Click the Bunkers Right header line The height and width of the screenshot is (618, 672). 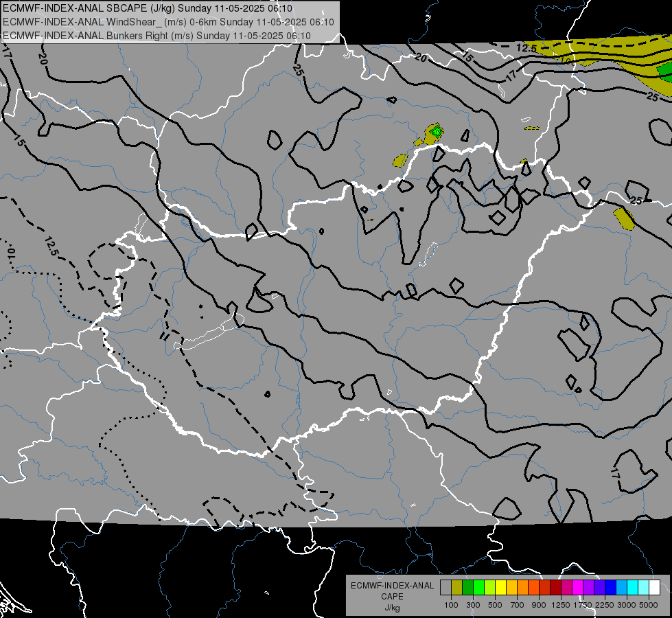tap(157, 36)
